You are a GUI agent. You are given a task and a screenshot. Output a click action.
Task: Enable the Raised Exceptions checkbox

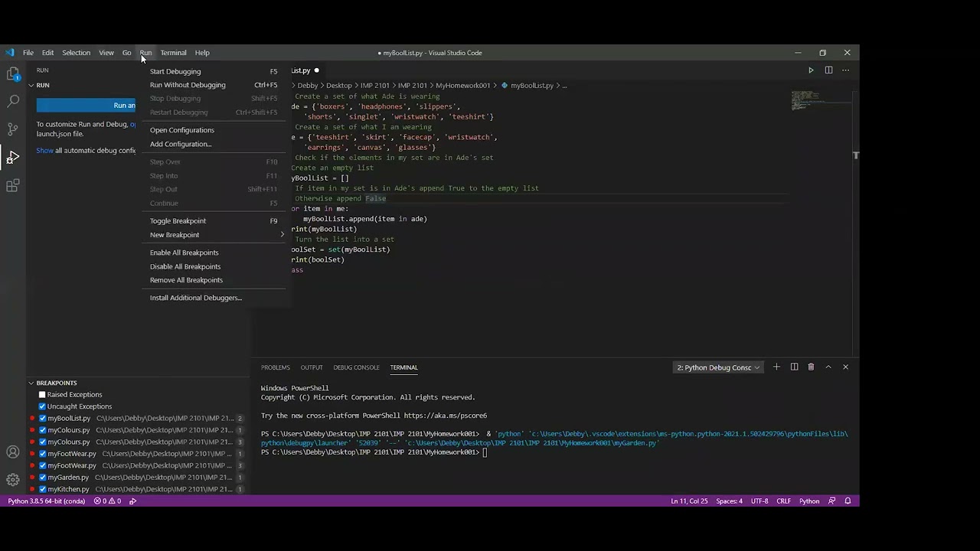click(x=42, y=395)
